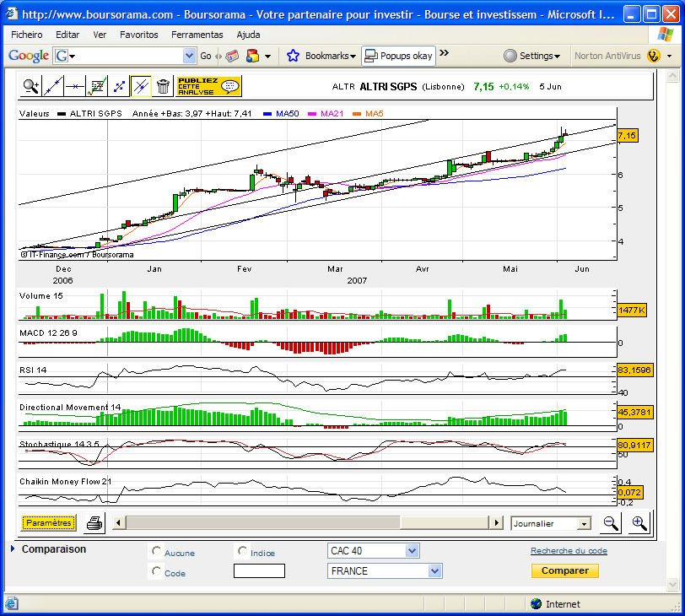
Task: Expand the Comparaison section arrow
Action: pyautogui.click(x=13, y=548)
